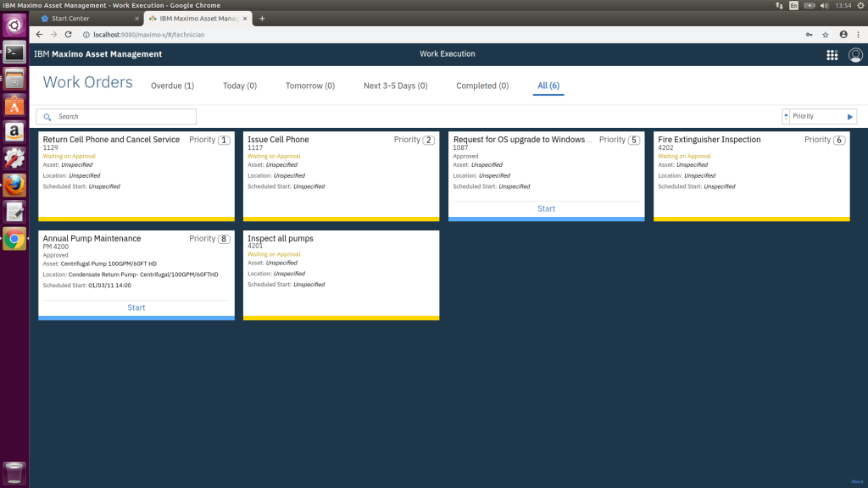This screenshot has width=868, height=488.
Task: Switch to the Overdue (1) tab
Action: (x=173, y=86)
